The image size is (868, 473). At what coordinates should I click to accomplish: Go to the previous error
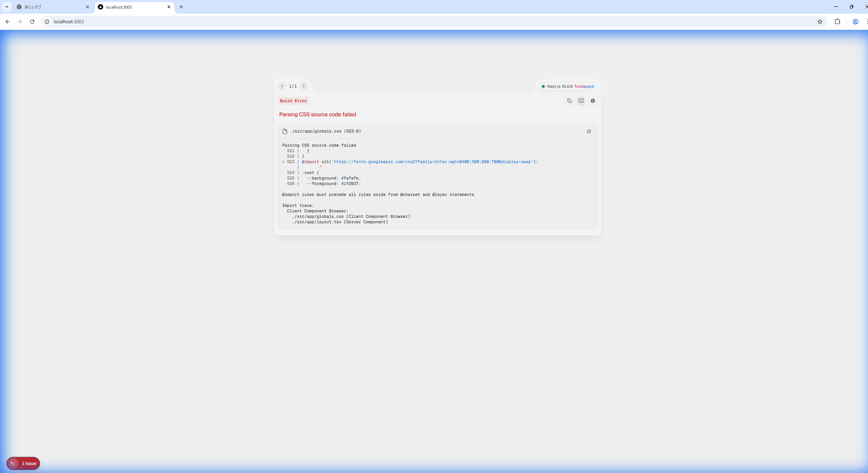[282, 86]
